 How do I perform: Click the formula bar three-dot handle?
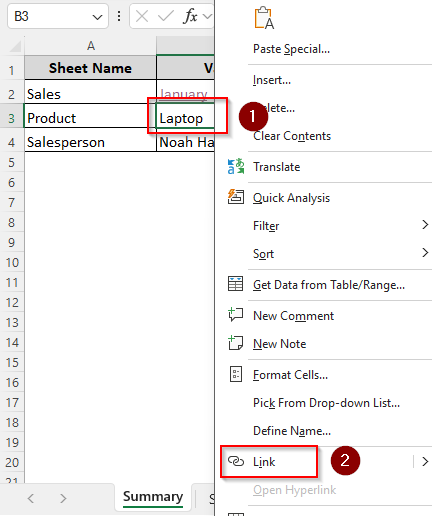(x=119, y=16)
